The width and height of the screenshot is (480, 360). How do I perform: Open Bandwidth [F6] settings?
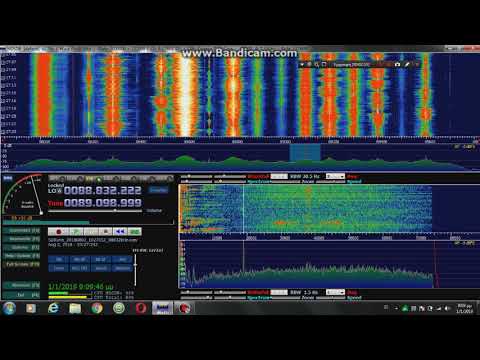click(22, 239)
